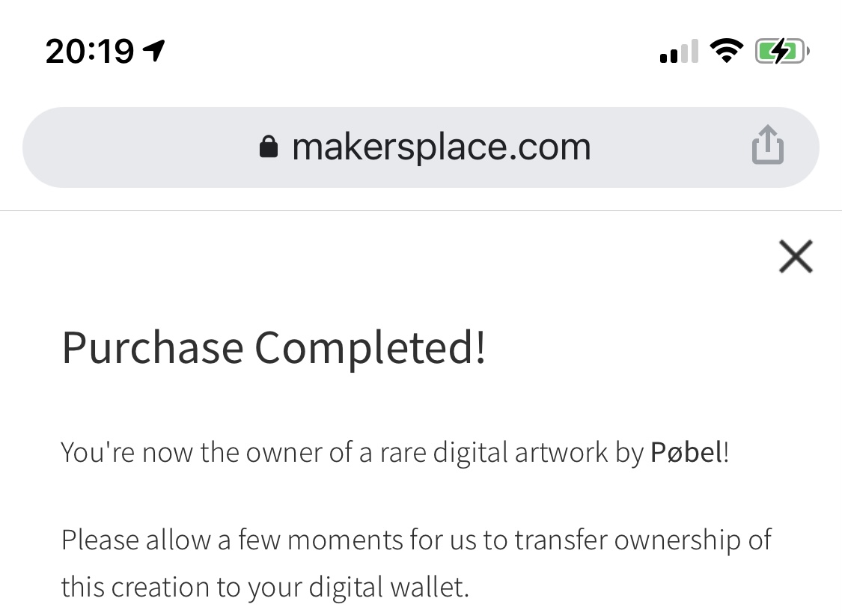Tap the word "Completed!" in heading
The width and height of the screenshot is (842, 616).
370,347
